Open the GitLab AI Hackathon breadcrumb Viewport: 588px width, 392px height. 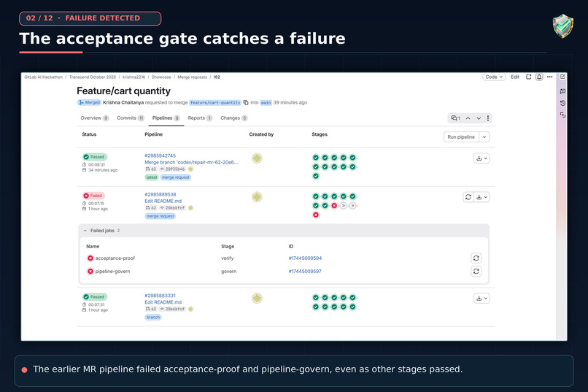(44, 77)
